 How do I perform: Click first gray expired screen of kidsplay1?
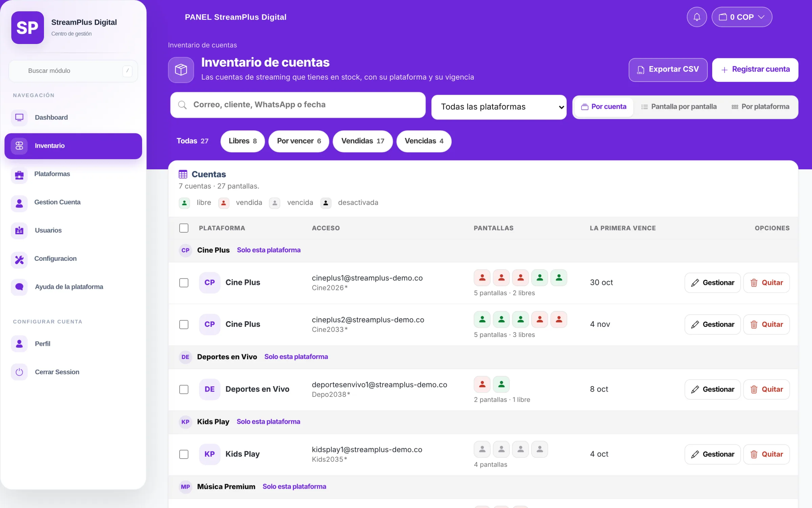(482, 449)
